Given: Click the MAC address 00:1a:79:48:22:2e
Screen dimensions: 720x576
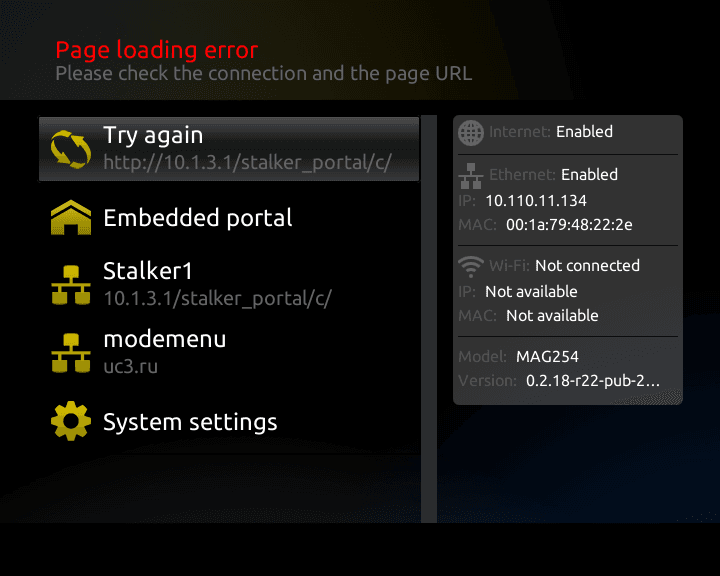Looking at the screenshot, I should [569, 224].
